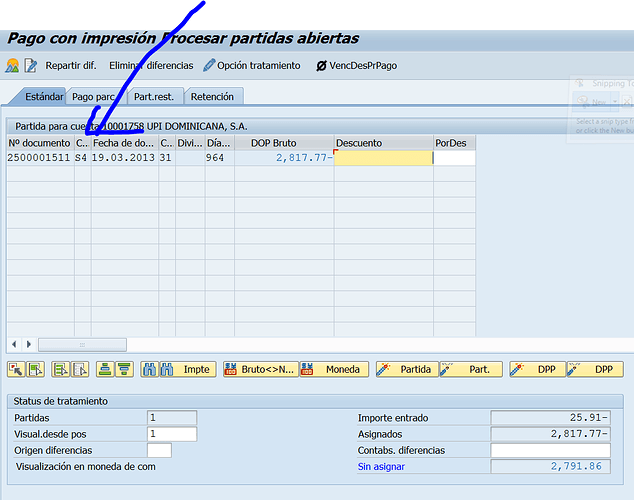Click the sort descending icon
The height and width of the screenshot is (500, 634).
[x=125, y=369]
